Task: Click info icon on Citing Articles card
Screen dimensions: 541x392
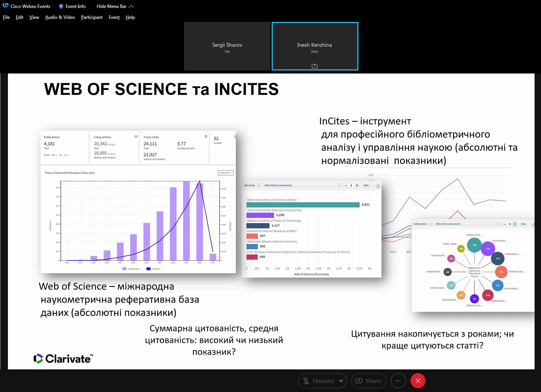Action: 136,136
